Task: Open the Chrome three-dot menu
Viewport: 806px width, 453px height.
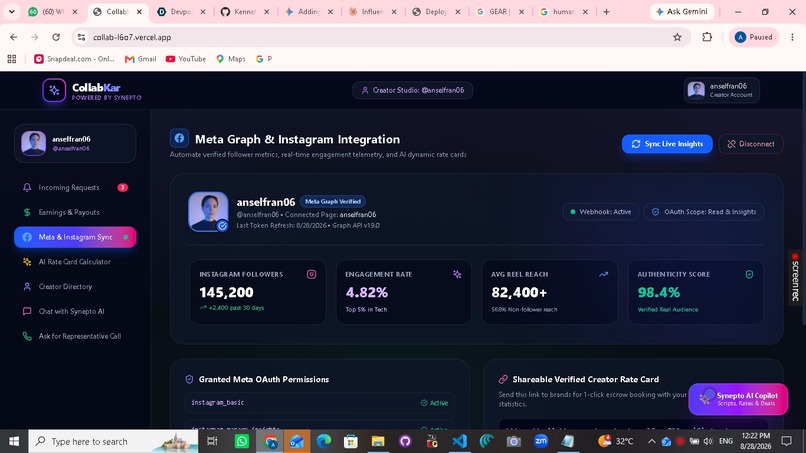Action: tap(792, 37)
